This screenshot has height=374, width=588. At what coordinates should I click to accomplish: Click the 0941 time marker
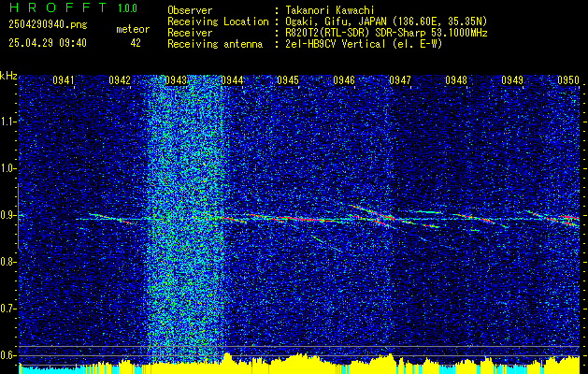coord(64,80)
